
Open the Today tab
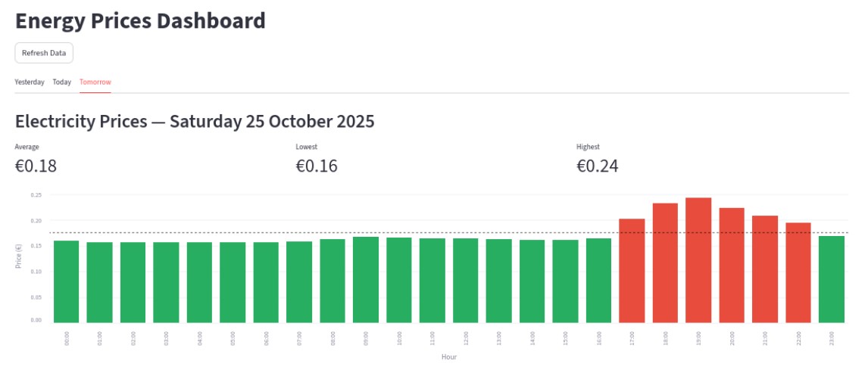coord(62,82)
